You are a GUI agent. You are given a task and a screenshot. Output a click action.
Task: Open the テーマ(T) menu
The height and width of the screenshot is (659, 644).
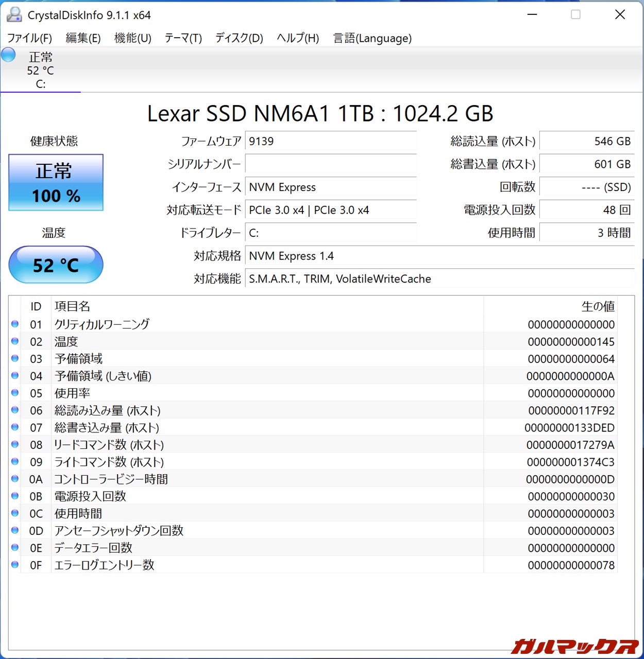tap(182, 38)
